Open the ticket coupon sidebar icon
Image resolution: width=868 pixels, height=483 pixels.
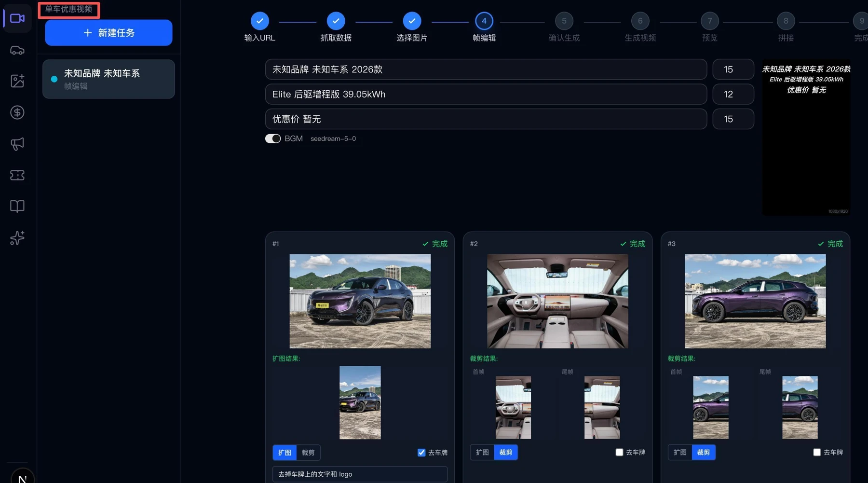point(17,175)
